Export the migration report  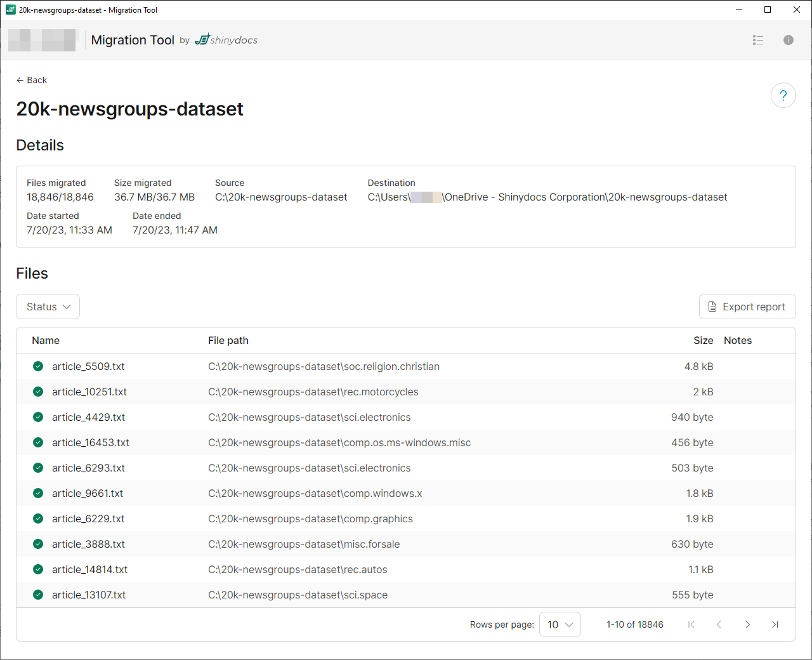747,307
